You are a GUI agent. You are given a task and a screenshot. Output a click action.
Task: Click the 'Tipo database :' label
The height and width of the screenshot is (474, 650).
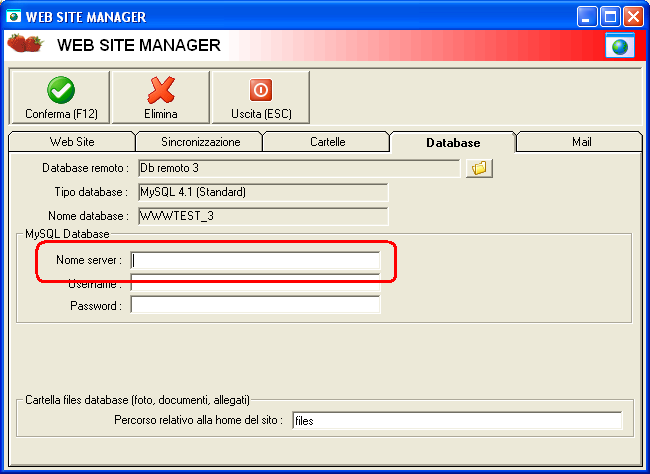coord(91,192)
